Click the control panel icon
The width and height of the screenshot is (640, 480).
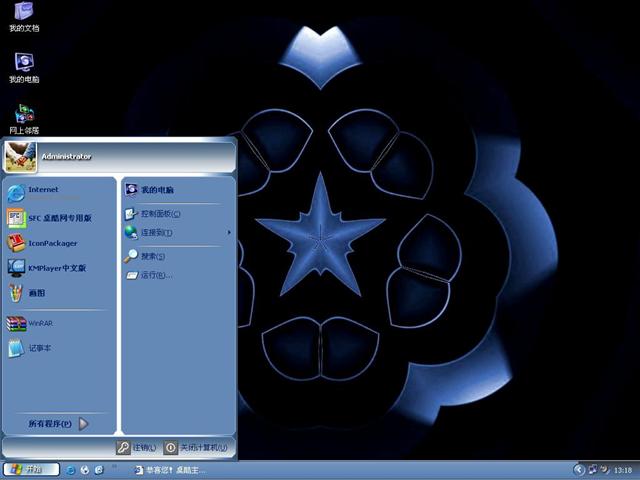pos(131,214)
